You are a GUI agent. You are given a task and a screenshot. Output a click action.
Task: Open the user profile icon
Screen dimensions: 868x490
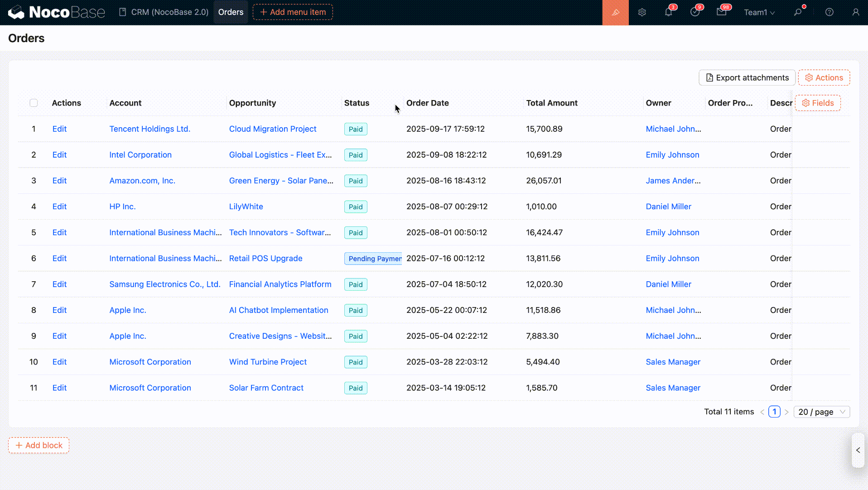click(x=855, y=12)
